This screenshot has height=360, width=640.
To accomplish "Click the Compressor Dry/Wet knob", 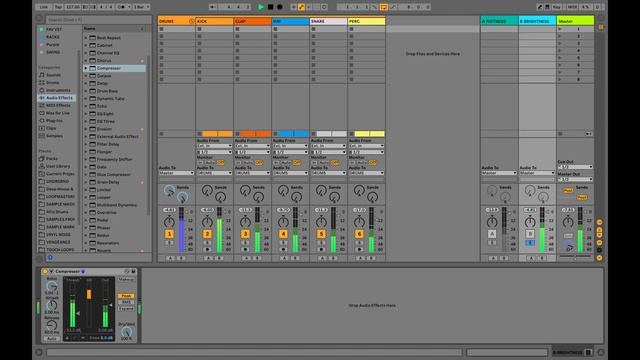I will click(126, 332).
